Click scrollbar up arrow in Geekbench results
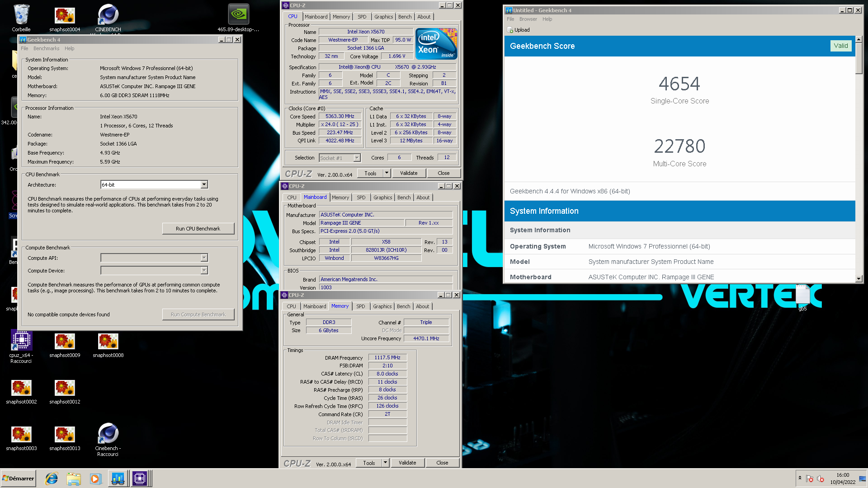868x488 pixels. click(859, 39)
